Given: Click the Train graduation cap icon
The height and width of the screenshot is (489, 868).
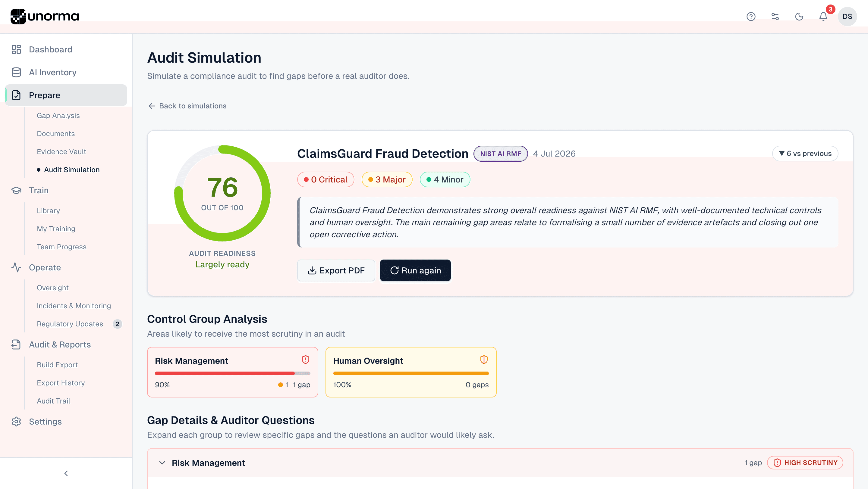Looking at the screenshot, I should tap(16, 191).
